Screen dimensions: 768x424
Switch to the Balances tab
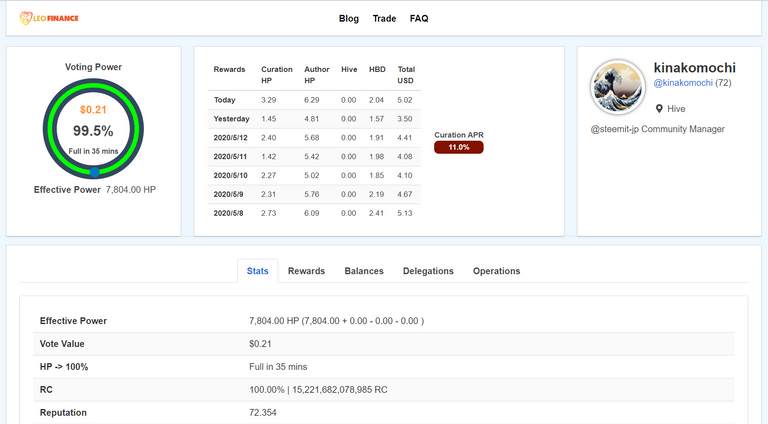pyautogui.click(x=364, y=271)
